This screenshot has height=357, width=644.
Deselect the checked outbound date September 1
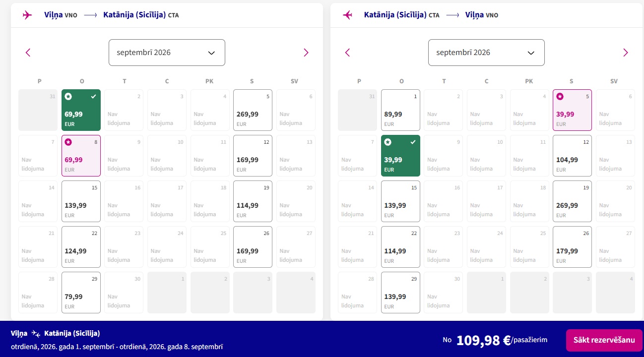click(x=81, y=110)
